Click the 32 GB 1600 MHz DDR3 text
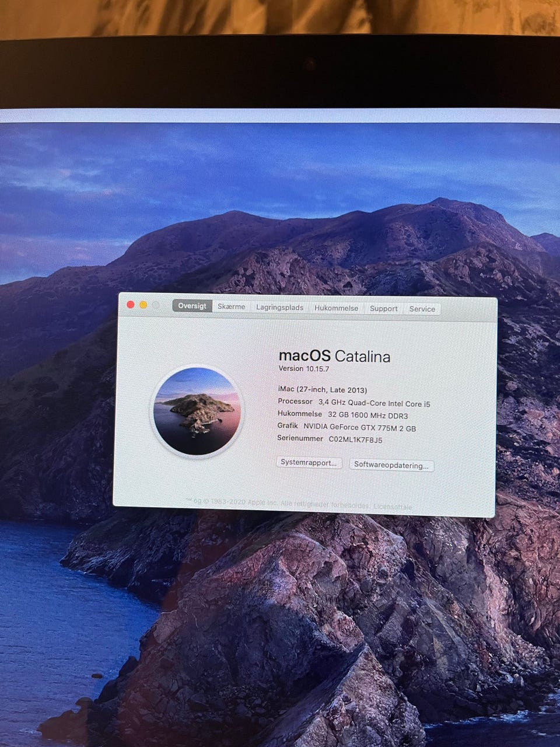 tap(367, 416)
